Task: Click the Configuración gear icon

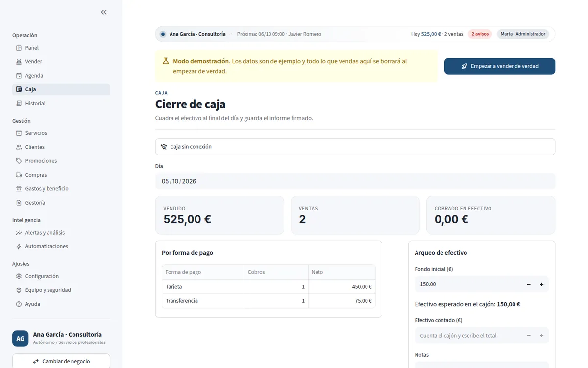Action: (x=19, y=276)
